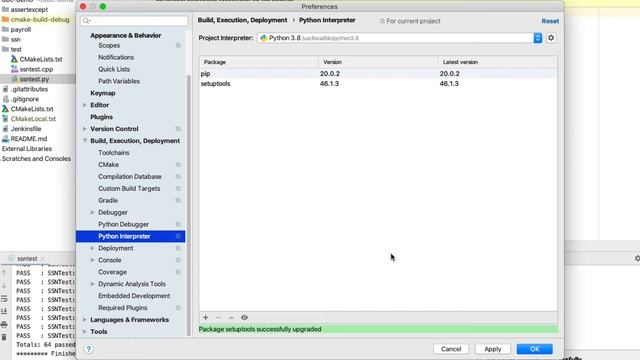Open .gitignore file in project tree
Image resolution: width=640 pixels, height=360 pixels.
point(25,99)
